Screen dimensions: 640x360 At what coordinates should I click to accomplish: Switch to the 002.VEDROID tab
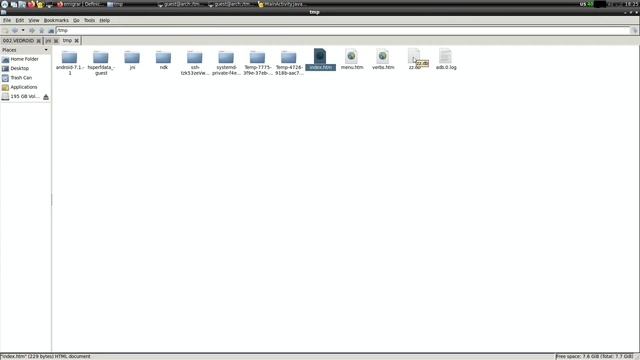pos(18,41)
